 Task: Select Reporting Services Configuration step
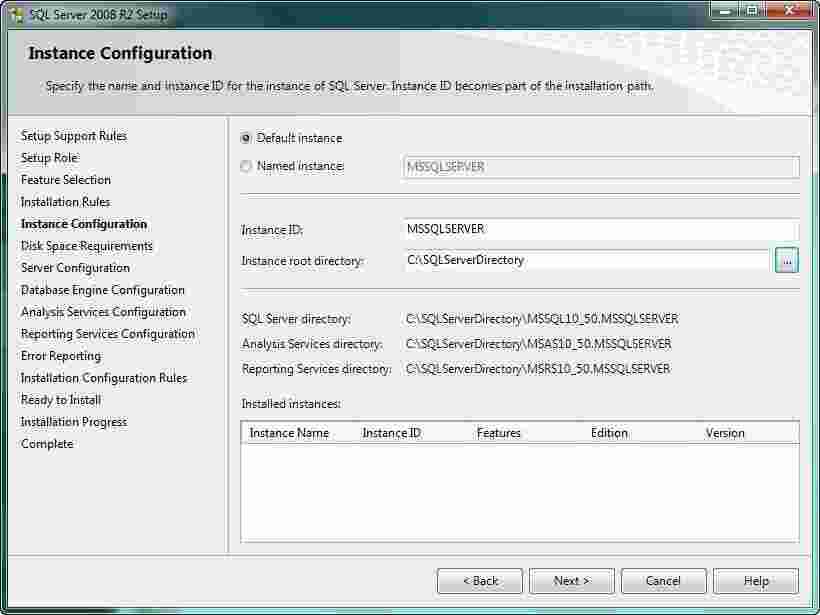[x=108, y=334]
